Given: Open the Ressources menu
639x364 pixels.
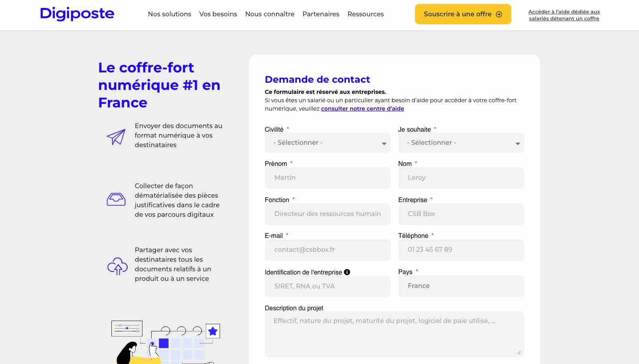Looking at the screenshot, I should [x=366, y=14].
